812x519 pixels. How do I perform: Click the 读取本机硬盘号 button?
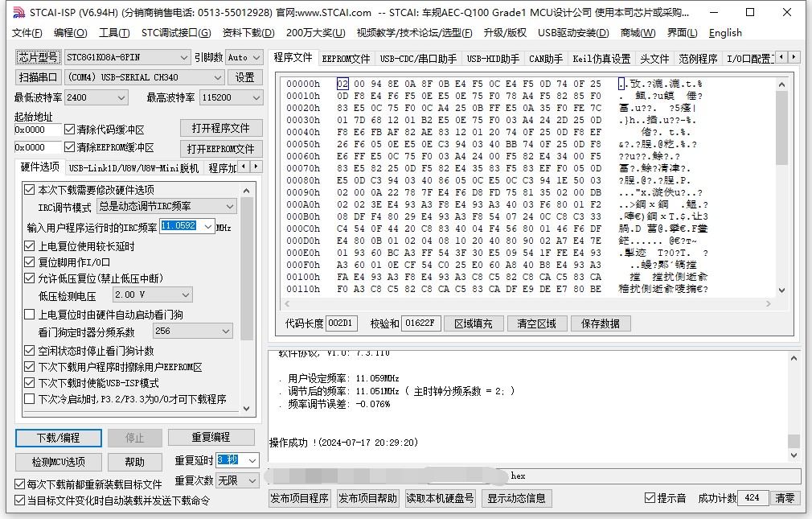pos(441,498)
